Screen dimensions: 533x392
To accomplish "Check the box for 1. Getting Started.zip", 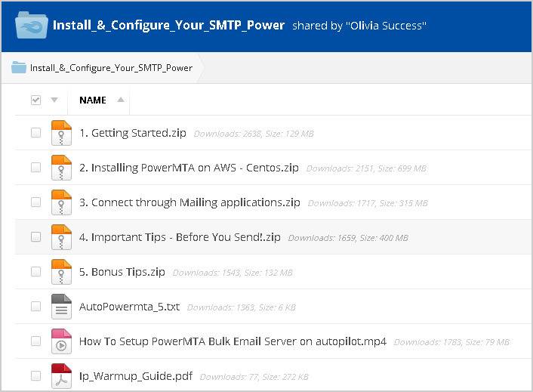I will [35, 133].
